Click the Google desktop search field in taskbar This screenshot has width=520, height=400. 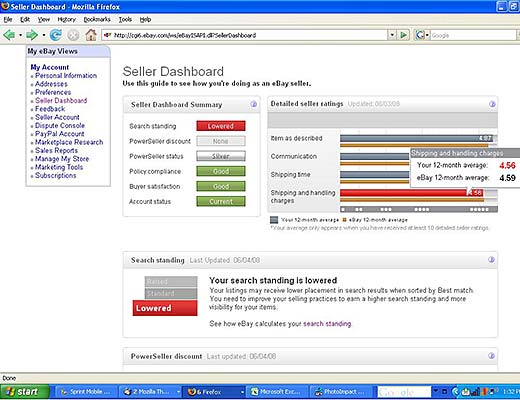[404, 392]
